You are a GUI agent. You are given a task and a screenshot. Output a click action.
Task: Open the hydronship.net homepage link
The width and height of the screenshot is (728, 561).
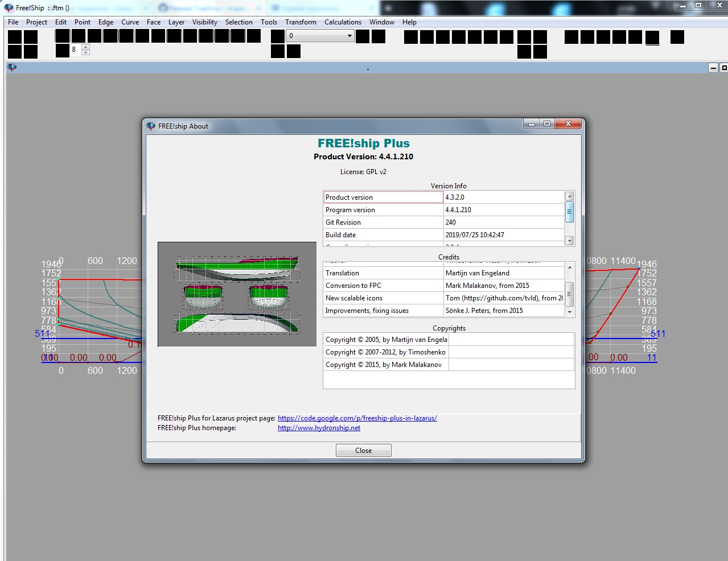coord(319,428)
